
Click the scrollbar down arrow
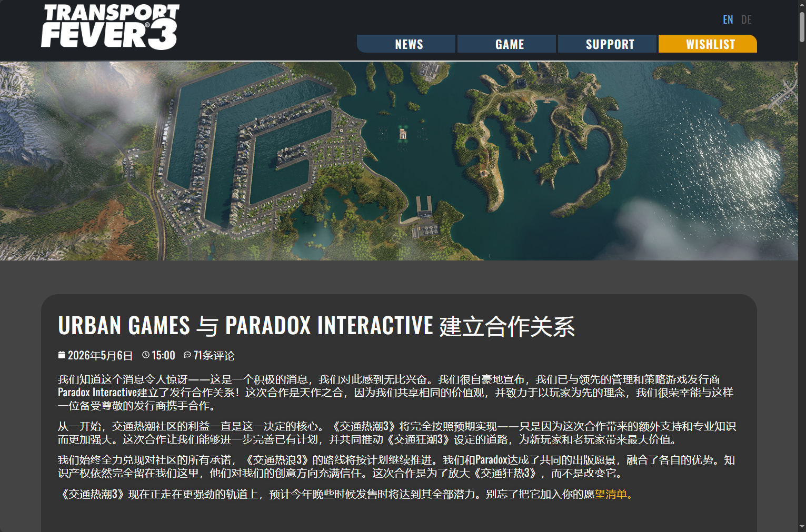tap(802, 527)
